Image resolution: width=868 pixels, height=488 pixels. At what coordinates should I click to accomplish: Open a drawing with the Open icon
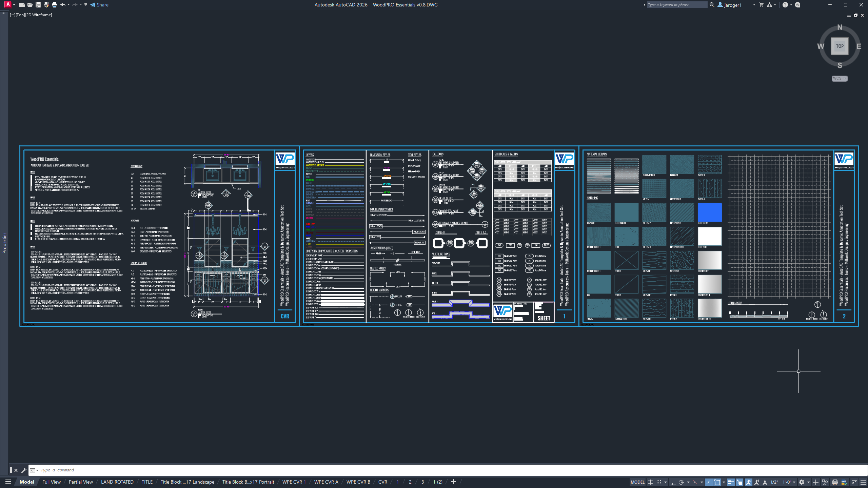[30, 5]
